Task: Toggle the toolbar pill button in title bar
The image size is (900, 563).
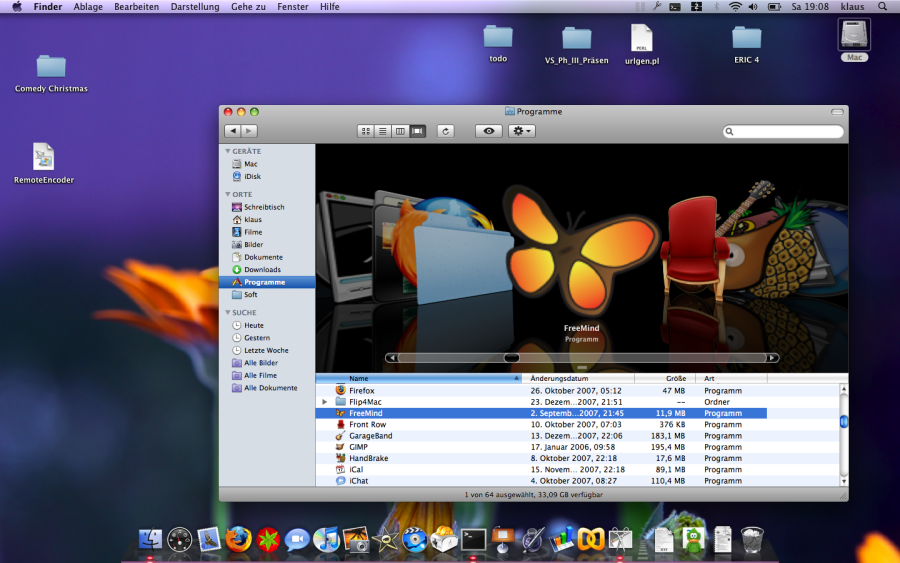Action: [x=837, y=112]
